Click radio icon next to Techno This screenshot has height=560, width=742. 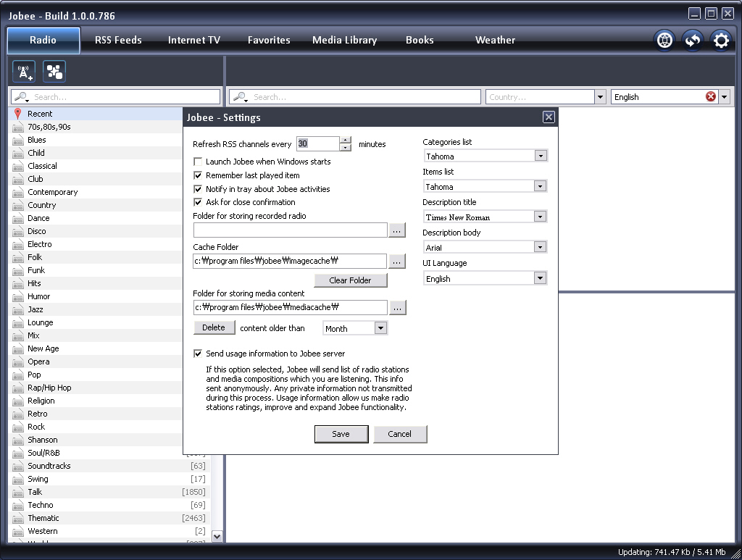(17, 505)
